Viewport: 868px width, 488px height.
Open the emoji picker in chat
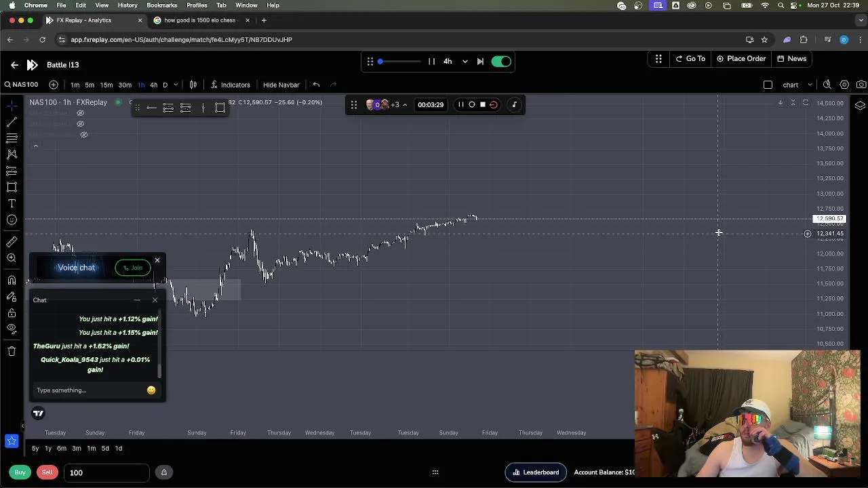tap(151, 390)
